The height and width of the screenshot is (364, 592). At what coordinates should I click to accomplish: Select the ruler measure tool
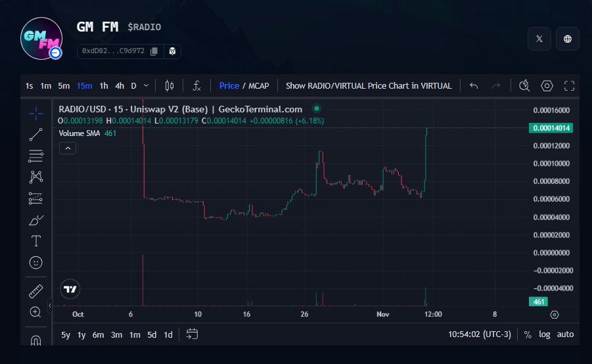point(36,291)
